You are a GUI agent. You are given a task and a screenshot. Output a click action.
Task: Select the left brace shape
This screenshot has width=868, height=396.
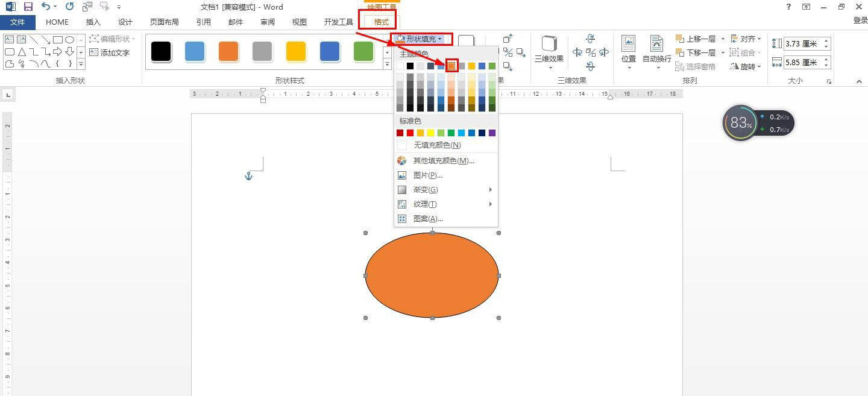(x=58, y=64)
